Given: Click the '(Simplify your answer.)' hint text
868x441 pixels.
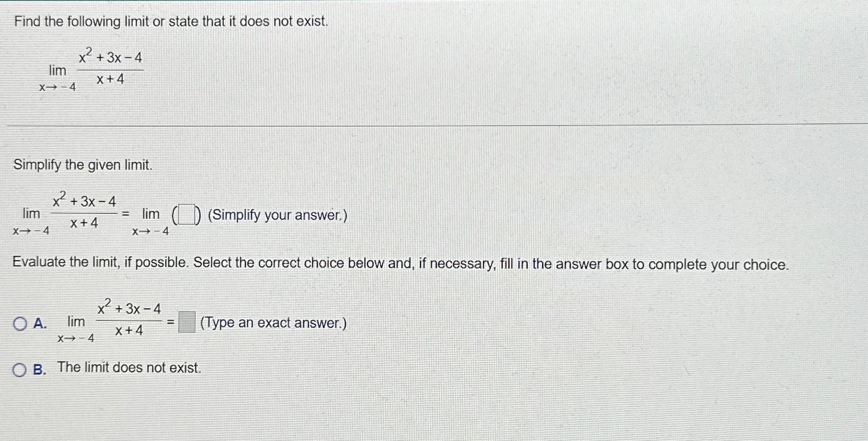Looking at the screenshot, I should [277, 215].
